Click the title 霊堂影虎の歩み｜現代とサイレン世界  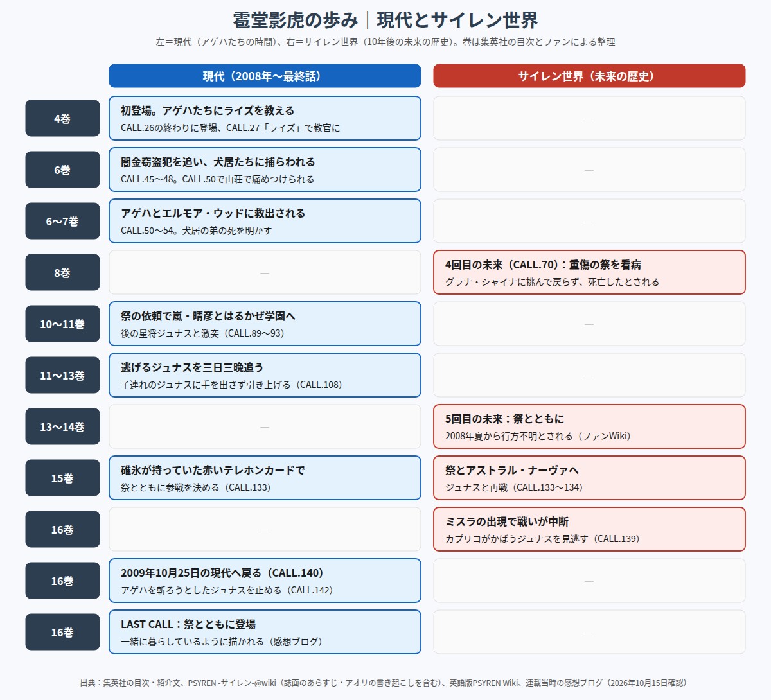385,20
